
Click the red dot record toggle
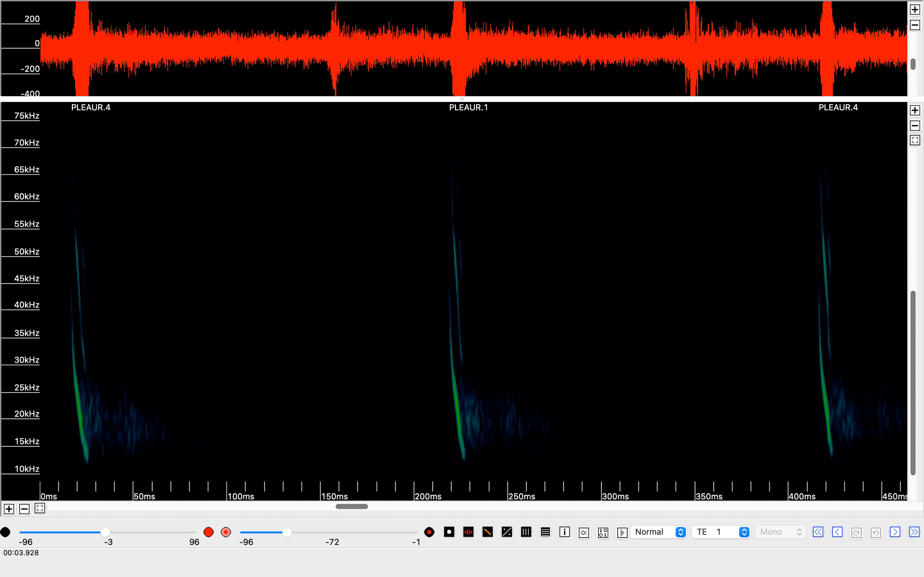pos(209,532)
